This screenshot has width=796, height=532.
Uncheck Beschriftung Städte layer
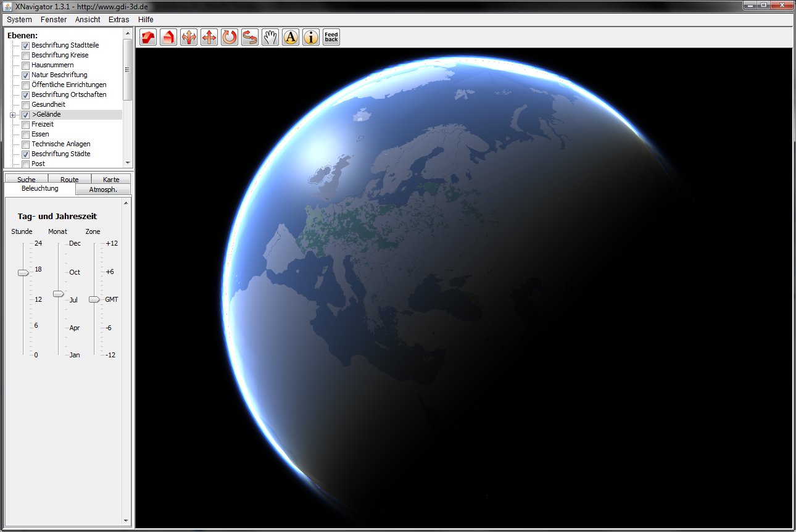pyautogui.click(x=26, y=154)
